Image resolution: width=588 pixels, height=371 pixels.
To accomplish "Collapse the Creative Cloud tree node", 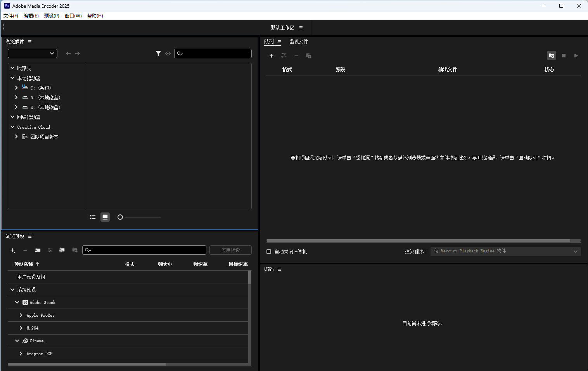I will pos(12,127).
